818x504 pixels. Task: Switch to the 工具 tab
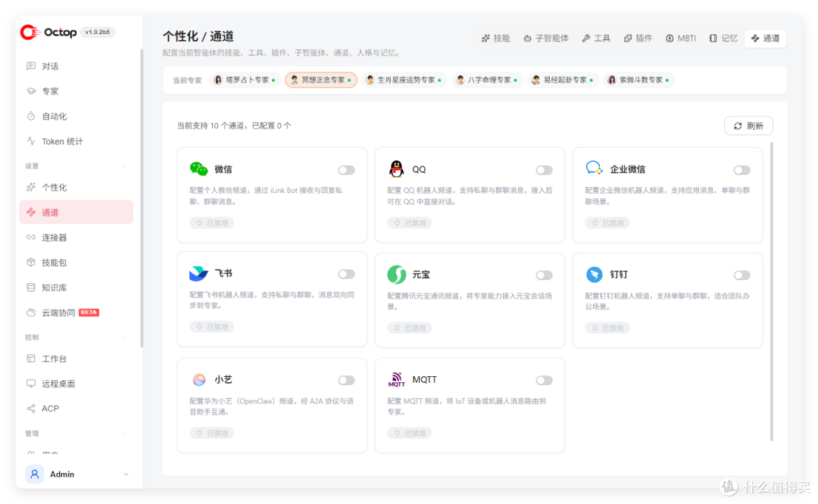click(x=596, y=38)
